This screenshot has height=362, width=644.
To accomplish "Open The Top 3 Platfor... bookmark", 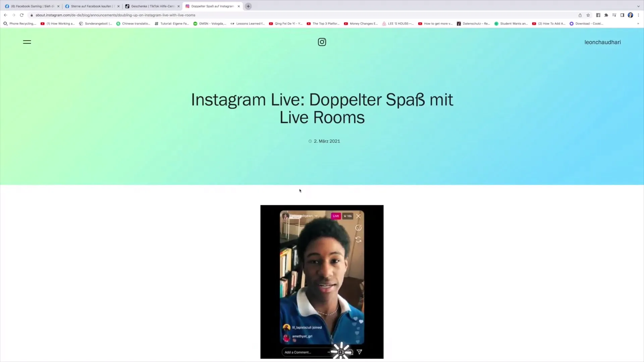I will [x=323, y=24].
